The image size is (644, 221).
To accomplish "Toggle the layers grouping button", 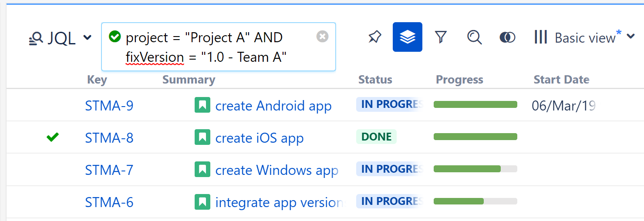I will pyautogui.click(x=407, y=37).
